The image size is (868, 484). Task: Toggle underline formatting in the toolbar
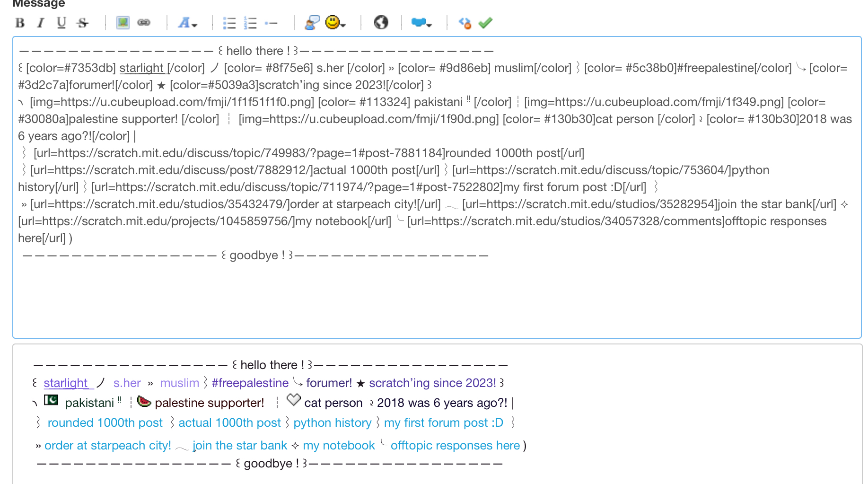tap(61, 23)
